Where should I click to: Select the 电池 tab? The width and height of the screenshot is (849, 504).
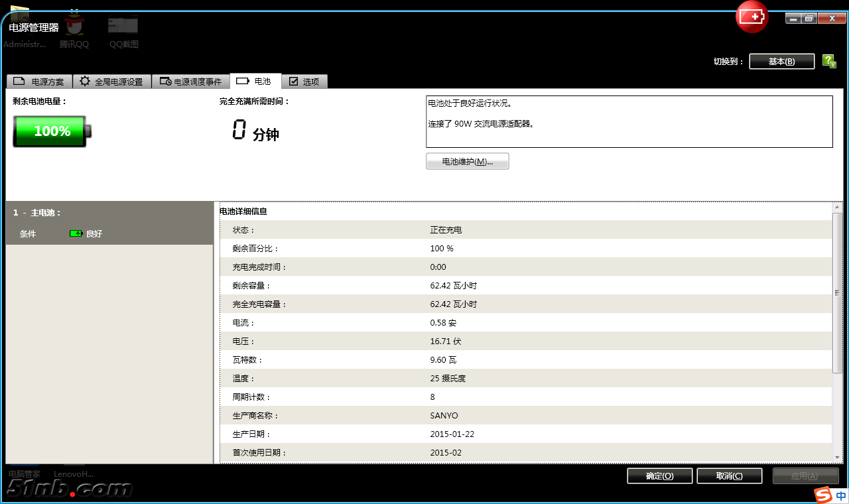click(x=255, y=81)
